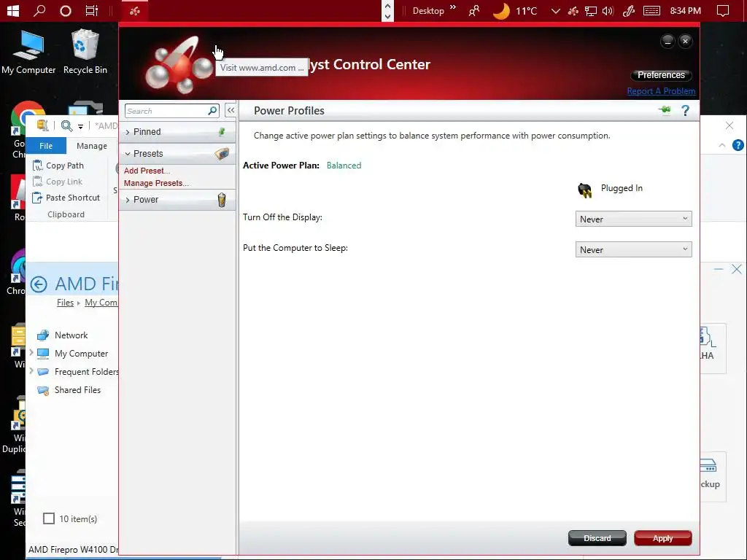
Task: Show hidden tray icons chevron
Action: 555,10
